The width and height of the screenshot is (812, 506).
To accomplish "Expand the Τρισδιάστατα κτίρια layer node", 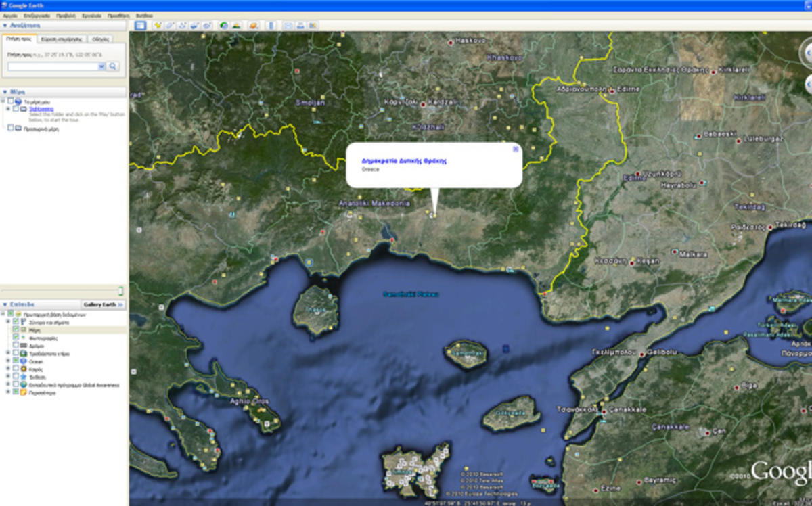I will pyautogui.click(x=8, y=353).
